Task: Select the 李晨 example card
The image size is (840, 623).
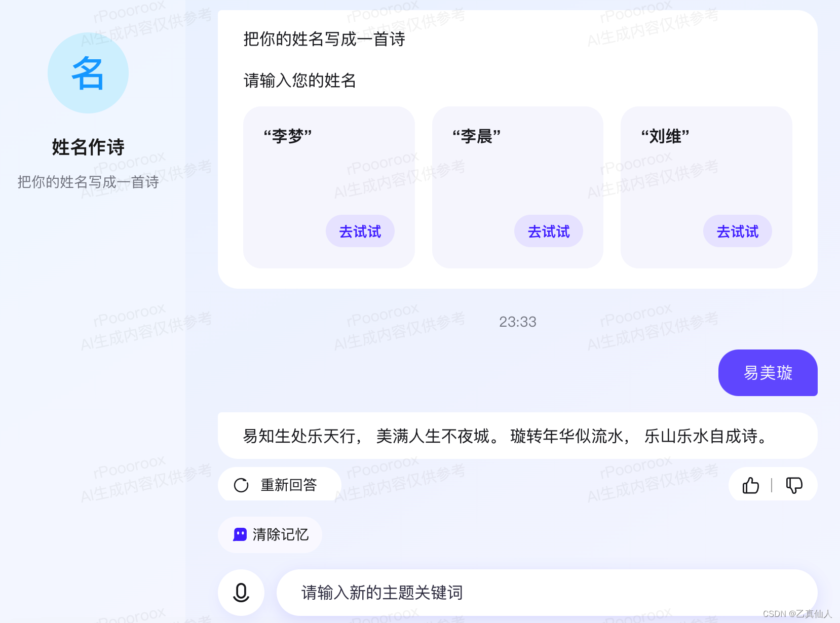Action: [517, 187]
